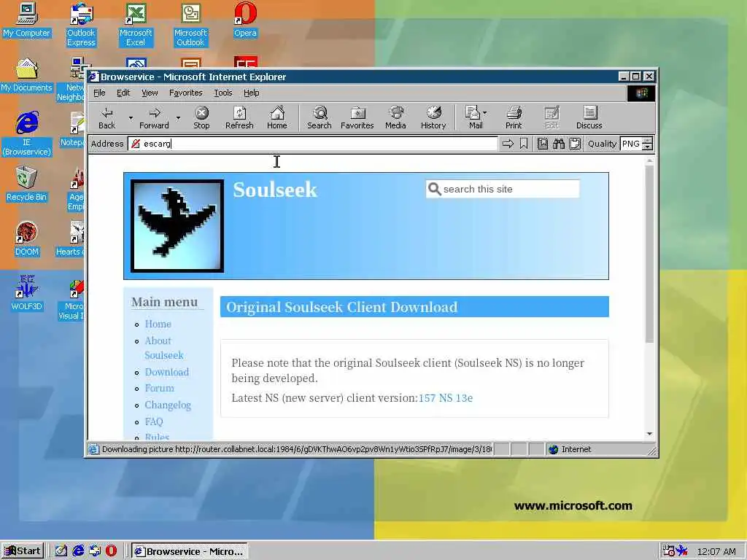Click the 12:07 AM clock in the system tray
Viewport: 747px width, 560px height.
tap(716, 551)
